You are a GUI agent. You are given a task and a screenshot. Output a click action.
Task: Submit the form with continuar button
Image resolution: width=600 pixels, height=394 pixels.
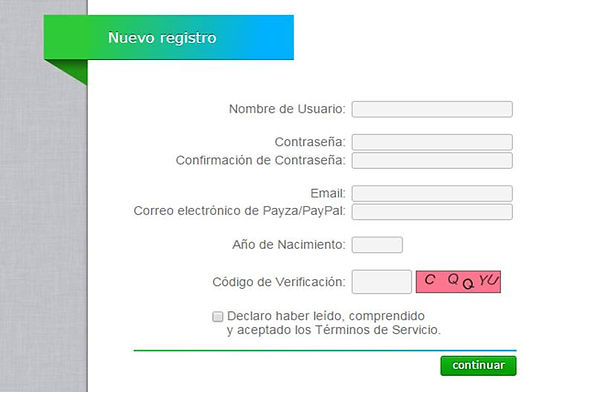[478, 366]
